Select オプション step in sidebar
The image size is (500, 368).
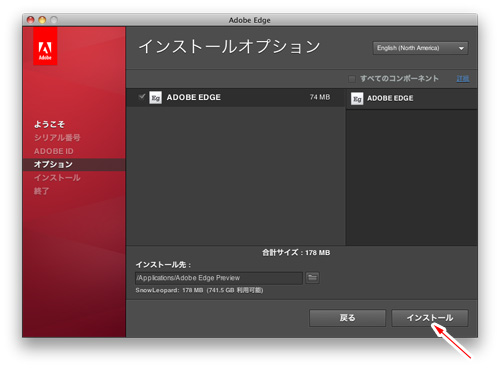[74, 164]
